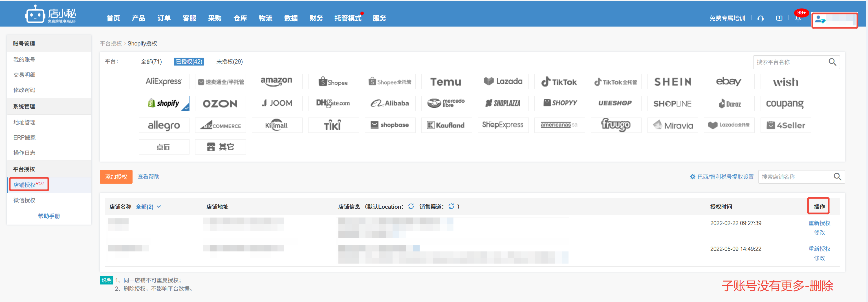The height and width of the screenshot is (302, 868).
Task: Refresh the default Location info icon
Action: [411, 207]
